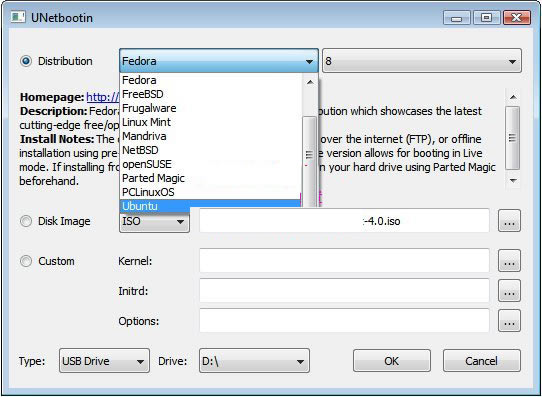This screenshot has width=542, height=397.
Task: Choose Linux Mint in the distribution list
Action: 211,122
